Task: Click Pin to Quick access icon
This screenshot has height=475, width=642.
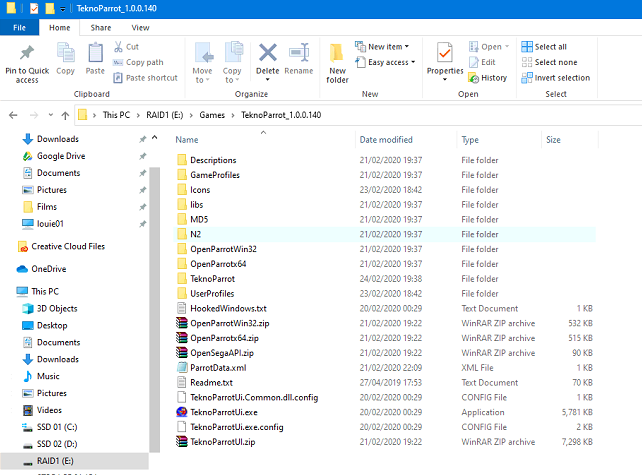Action: (x=27, y=53)
